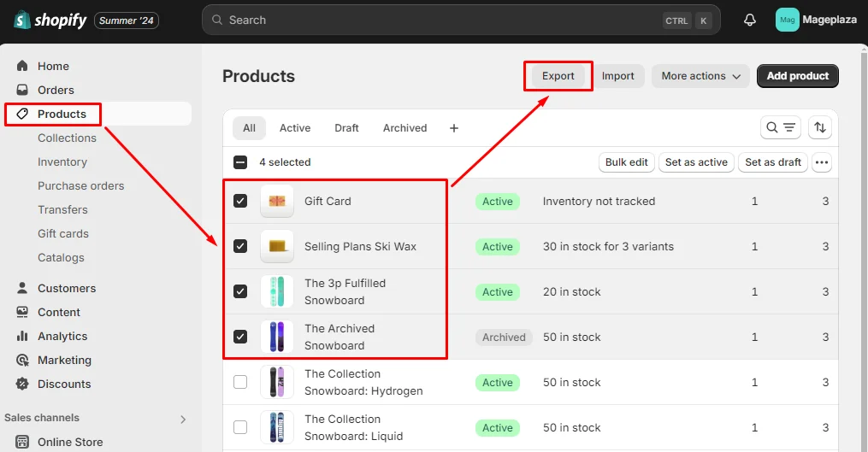Switch to the Active tab
The width and height of the screenshot is (868, 452).
(295, 128)
